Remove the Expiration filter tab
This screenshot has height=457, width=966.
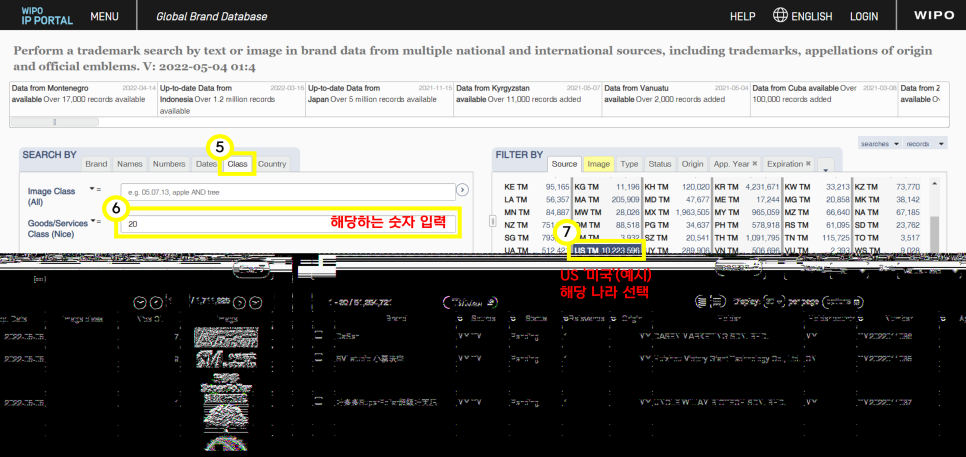tap(808, 164)
